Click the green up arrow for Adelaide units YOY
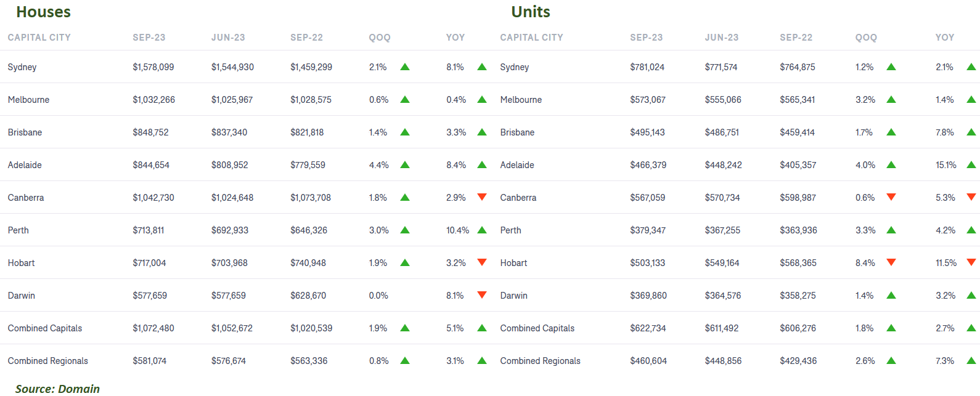Image resolution: width=980 pixels, height=396 pixels. pos(971,164)
